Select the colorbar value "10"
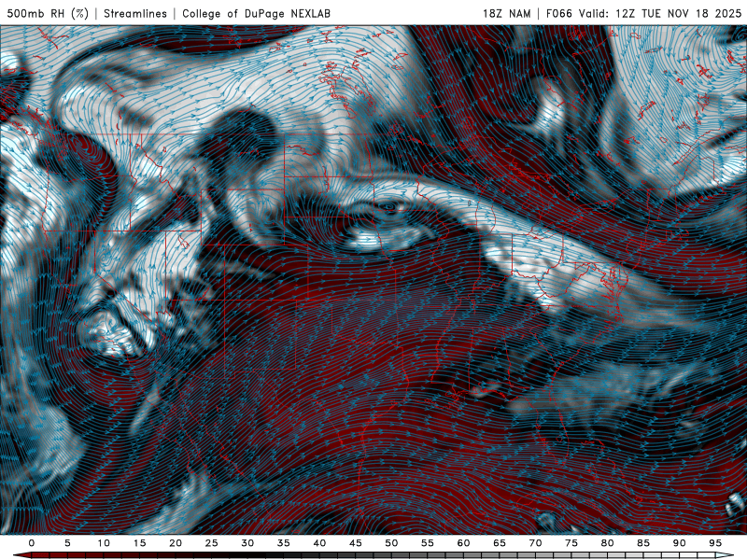747x560 pixels. 104,543
